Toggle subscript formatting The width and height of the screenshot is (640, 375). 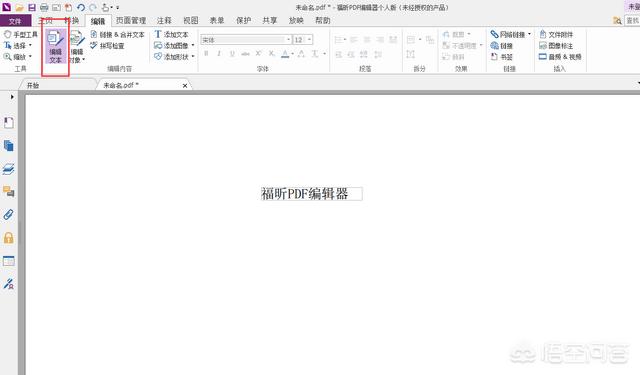[271, 53]
